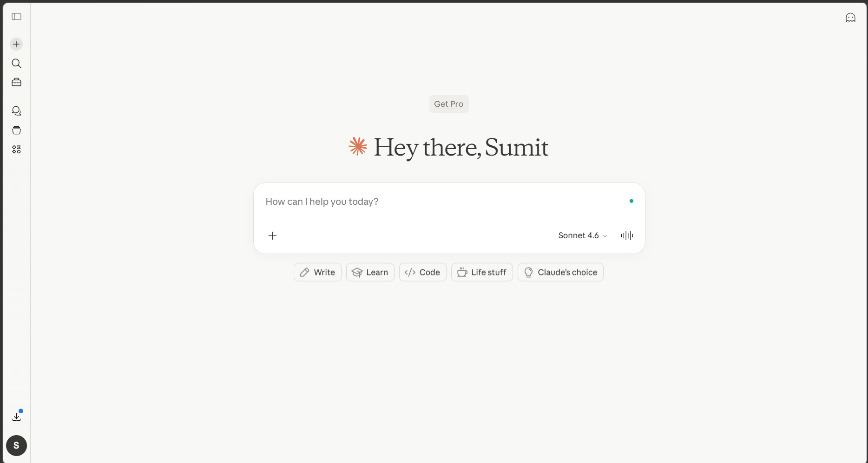This screenshot has height=463, width=868.
Task: Toggle the sidebar panel icon
Action: click(x=16, y=17)
